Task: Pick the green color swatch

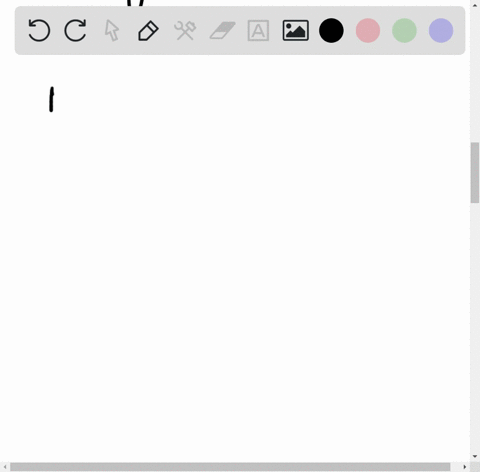Action: [x=404, y=31]
